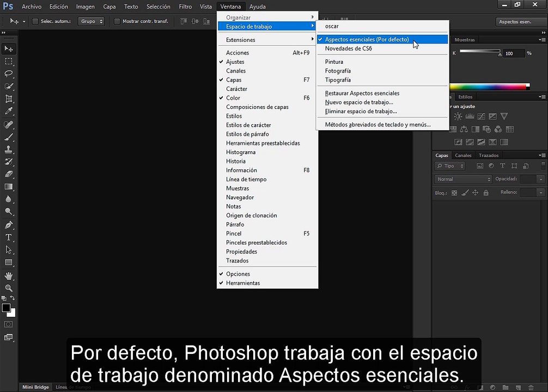The width and height of the screenshot is (548, 392).
Task: Open the Opacidad dropdown arrow
Action: 541,179
